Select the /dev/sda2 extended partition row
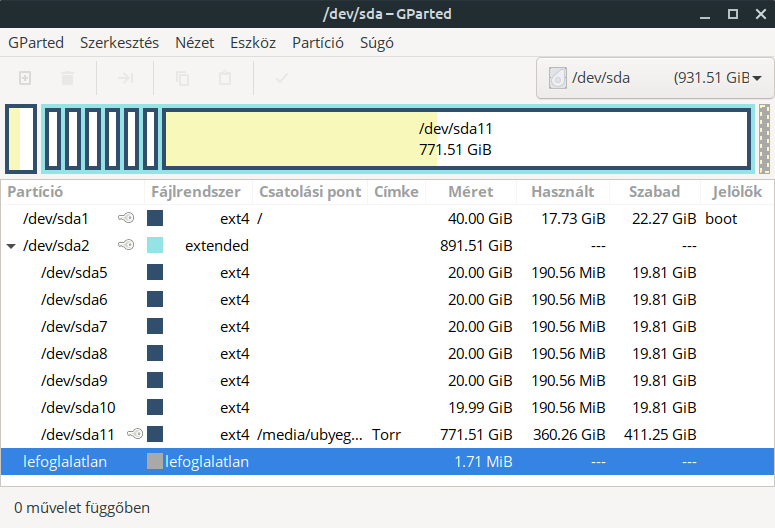This screenshot has width=775, height=528. coord(388,245)
